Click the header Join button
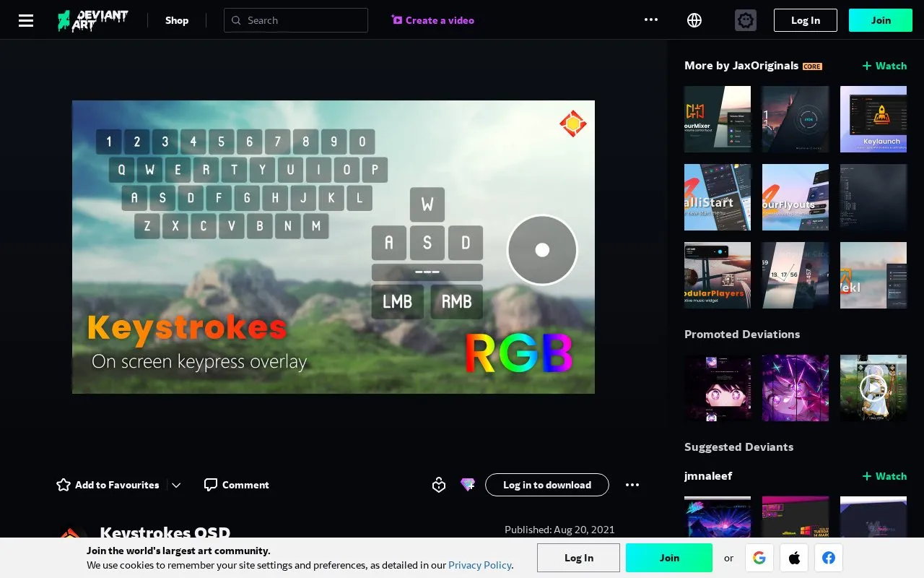The height and width of the screenshot is (578, 924). point(881,20)
